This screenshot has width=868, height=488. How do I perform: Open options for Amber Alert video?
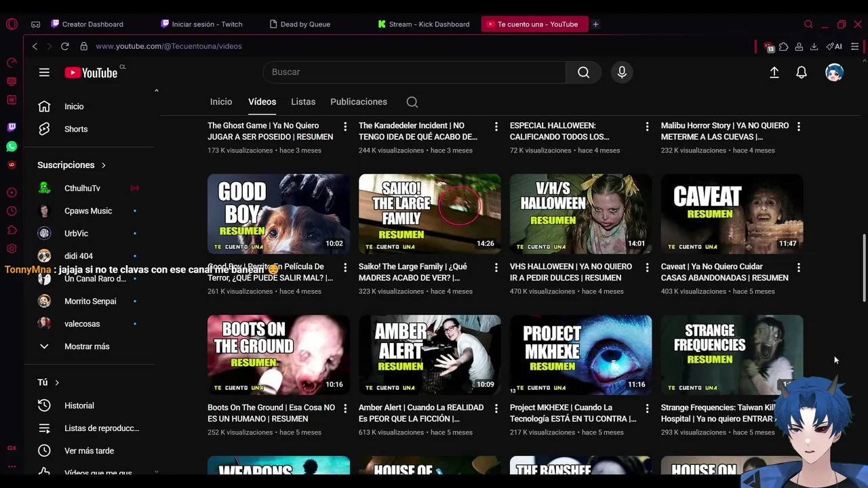point(496,409)
